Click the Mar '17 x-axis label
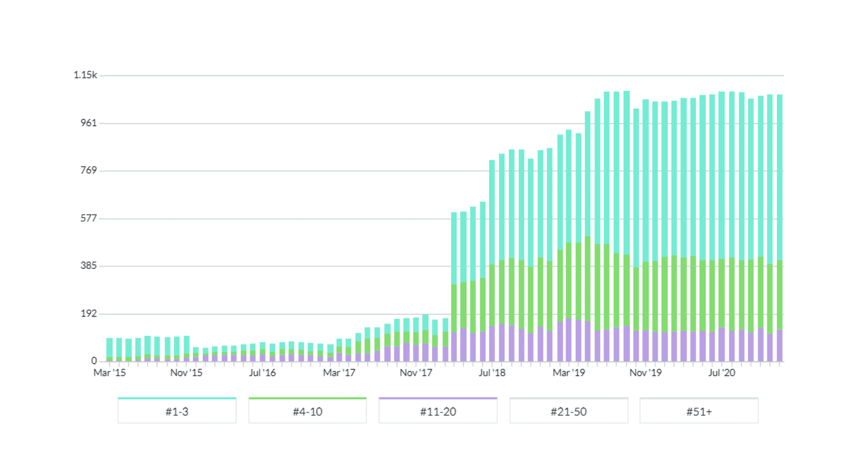 click(339, 373)
